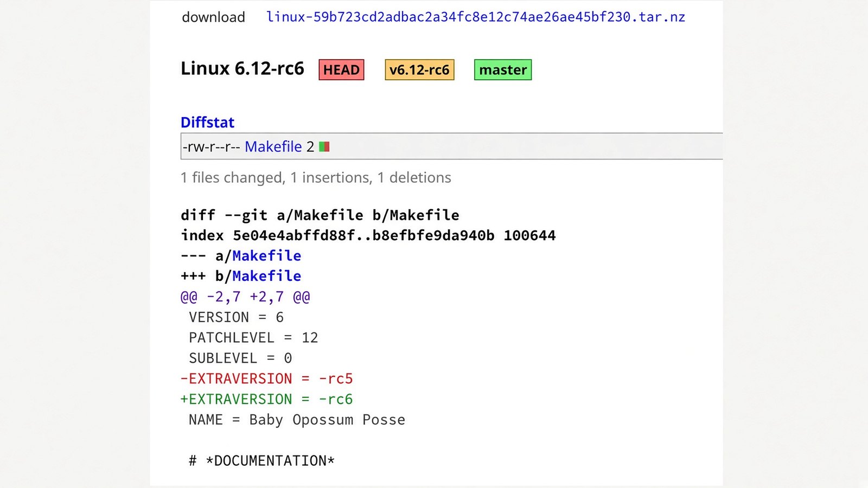
Task: Open the Diffstat heading link
Action: tap(207, 122)
